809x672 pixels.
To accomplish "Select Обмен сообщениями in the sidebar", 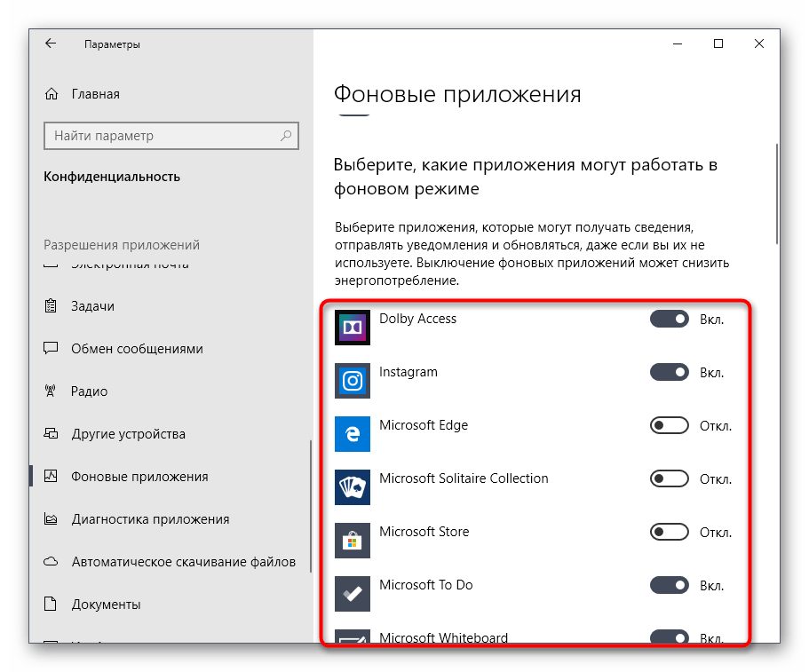I will click(x=137, y=349).
